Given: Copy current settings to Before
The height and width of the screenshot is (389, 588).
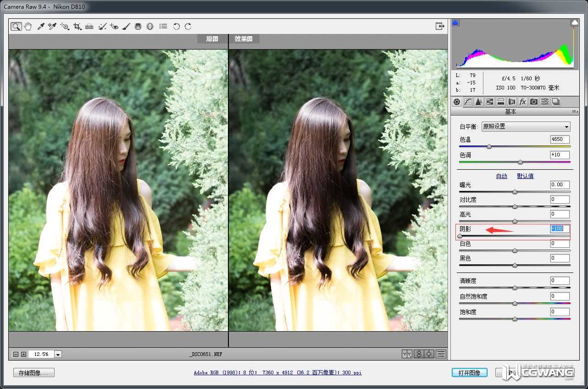Looking at the screenshot, I should [429, 354].
